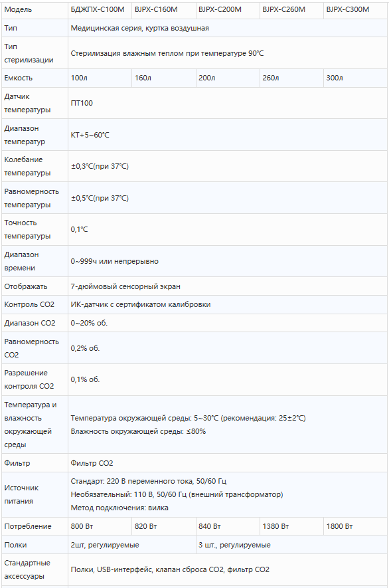This screenshot has height=588, width=389.
Task: Click the BJPX-C200M model column header
Action: tap(228, 9)
